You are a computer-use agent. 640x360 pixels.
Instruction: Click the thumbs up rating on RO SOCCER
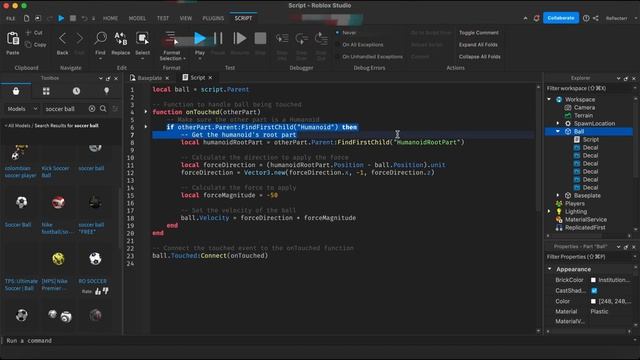98,291
